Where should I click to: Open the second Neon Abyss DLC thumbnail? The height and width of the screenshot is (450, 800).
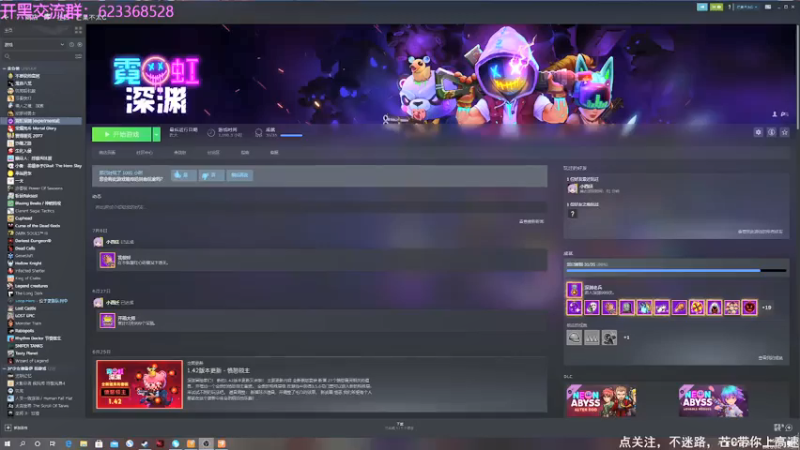(713, 401)
